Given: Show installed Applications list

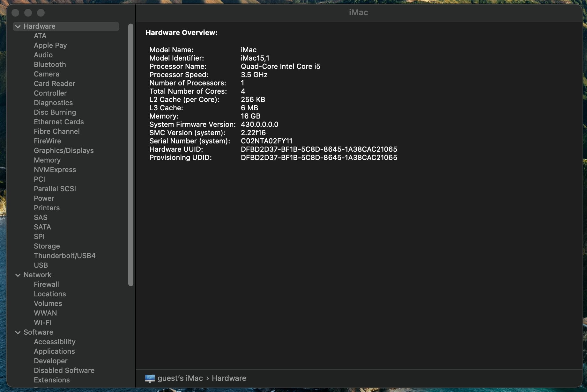Looking at the screenshot, I should (54, 351).
